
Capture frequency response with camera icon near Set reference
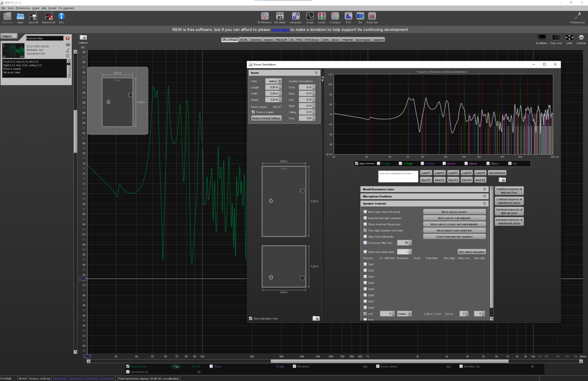click(502, 180)
